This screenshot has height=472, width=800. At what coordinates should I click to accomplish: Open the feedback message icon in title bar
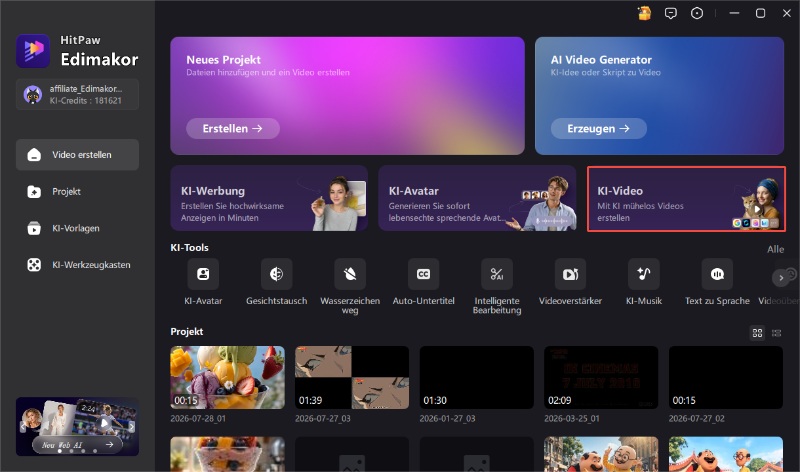671,13
